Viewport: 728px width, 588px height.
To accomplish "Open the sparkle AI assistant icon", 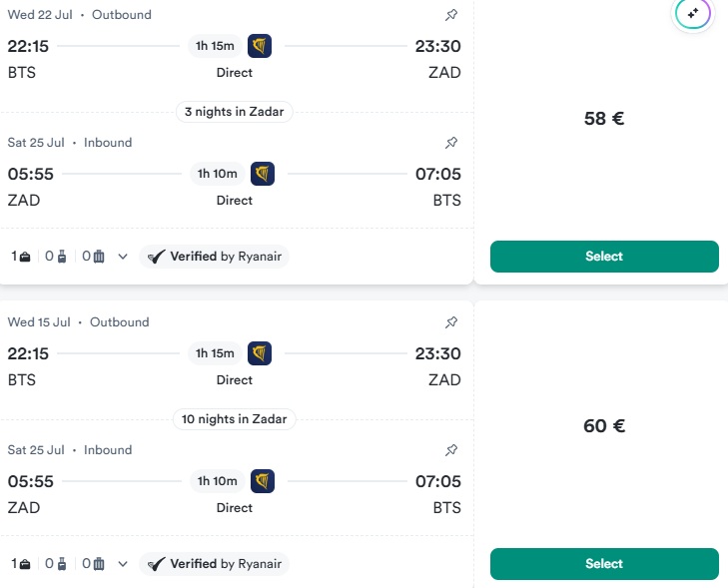I will pos(692,14).
